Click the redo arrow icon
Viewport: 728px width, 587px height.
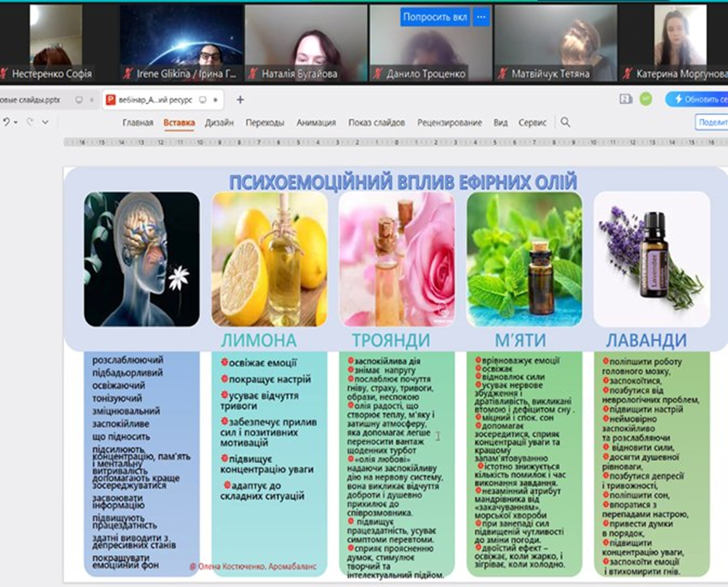pyautogui.click(x=28, y=123)
